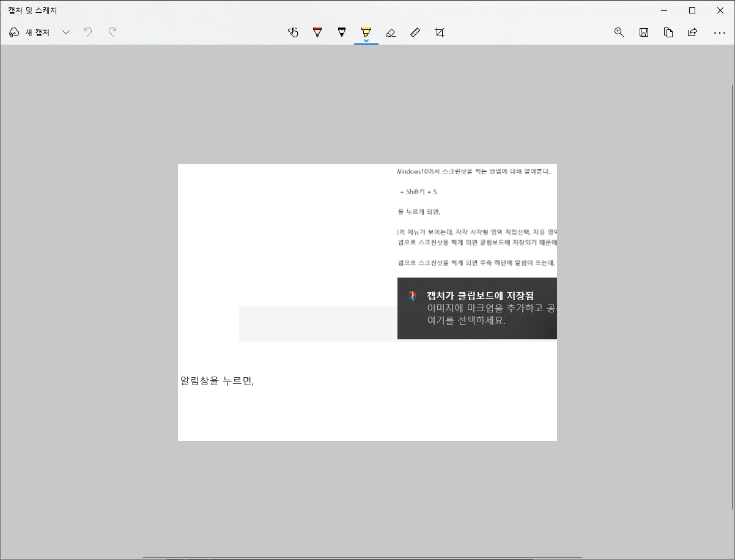Image resolution: width=735 pixels, height=560 pixels.
Task: Select the image crop tool
Action: tap(440, 32)
